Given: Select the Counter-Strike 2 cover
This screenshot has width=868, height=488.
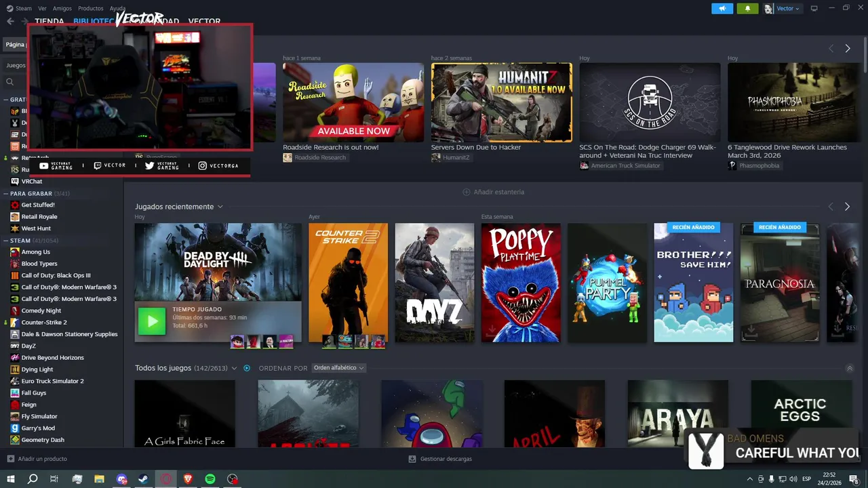Looking at the screenshot, I should (348, 283).
